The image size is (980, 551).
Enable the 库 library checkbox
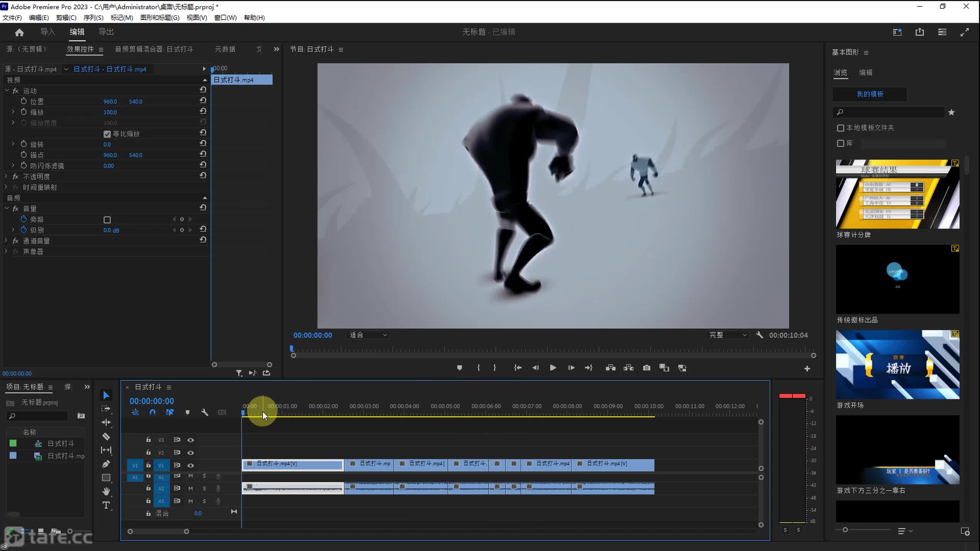[x=841, y=143]
